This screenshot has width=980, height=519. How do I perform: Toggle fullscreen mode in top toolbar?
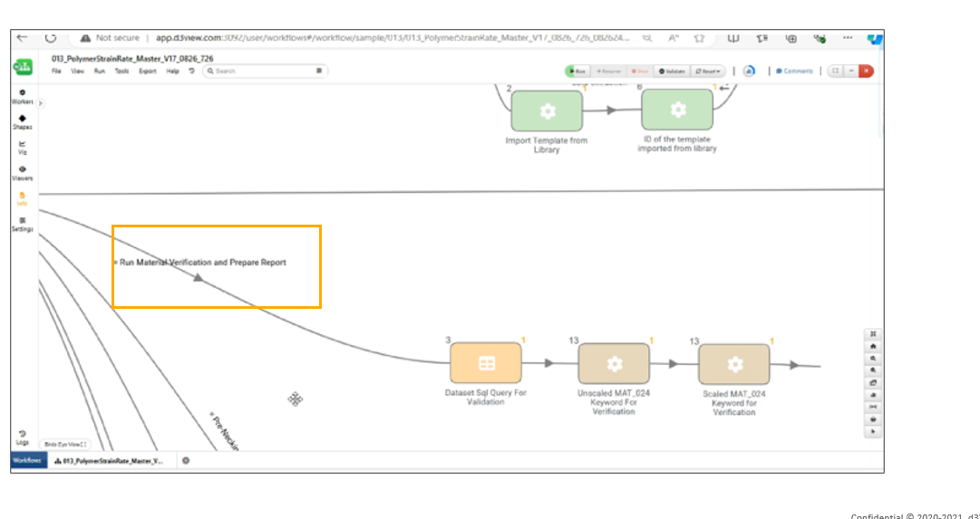(835, 72)
